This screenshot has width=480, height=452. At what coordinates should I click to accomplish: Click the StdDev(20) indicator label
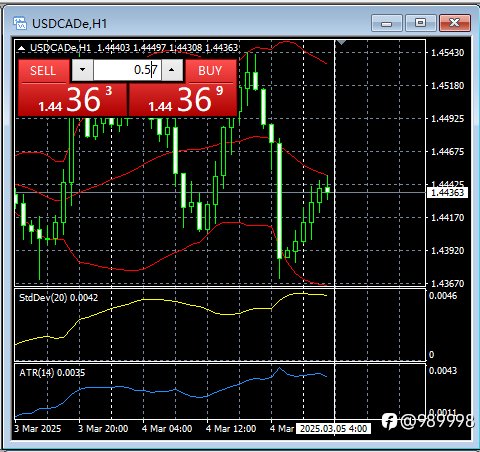click(58, 298)
